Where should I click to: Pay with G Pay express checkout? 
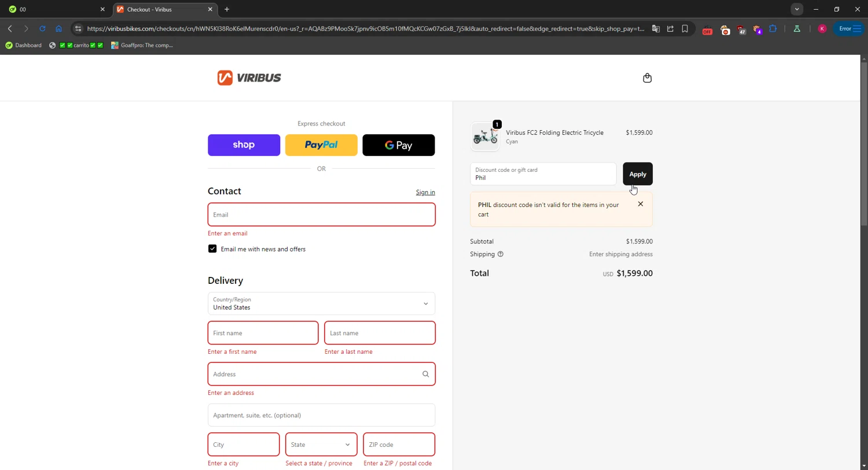point(399,145)
